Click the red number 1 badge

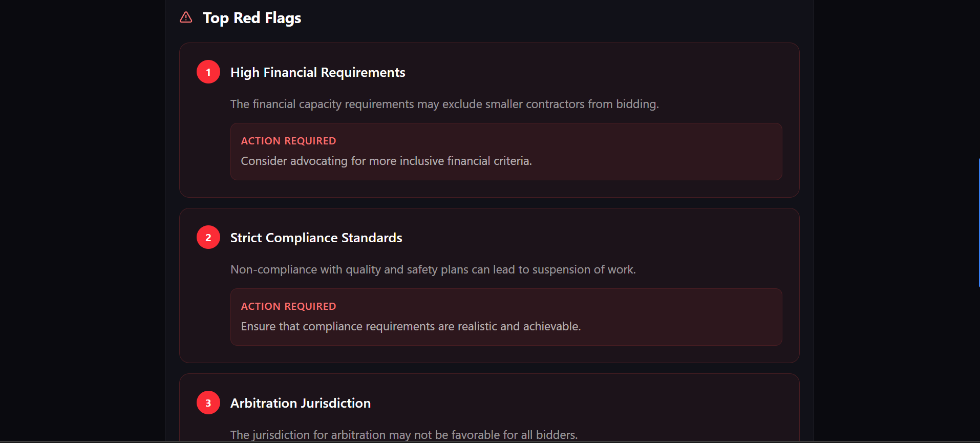coord(208,72)
